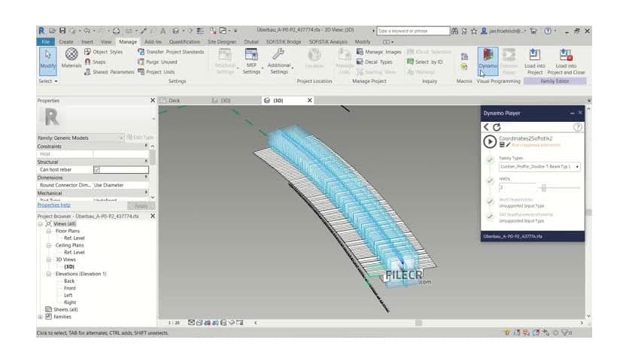Collapse the Views (all) tree node
The width and height of the screenshot is (629, 364).
(40, 223)
